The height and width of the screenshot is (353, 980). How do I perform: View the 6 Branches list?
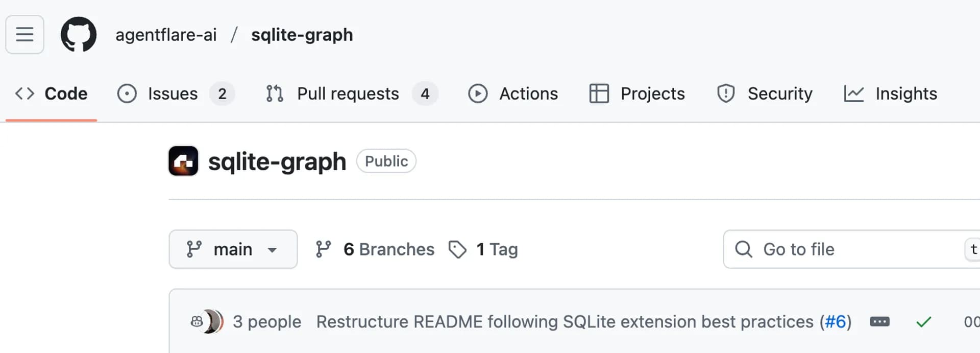pos(375,249)
